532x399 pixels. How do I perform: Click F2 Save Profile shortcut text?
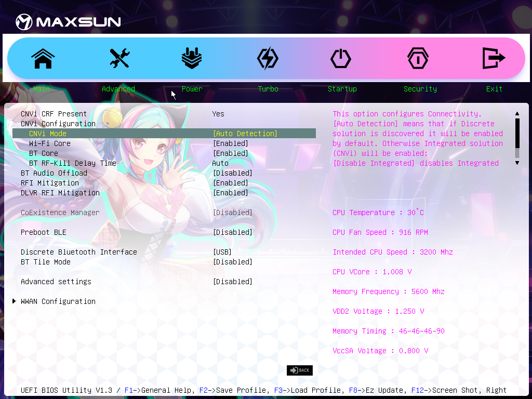[x=234, y=390]
